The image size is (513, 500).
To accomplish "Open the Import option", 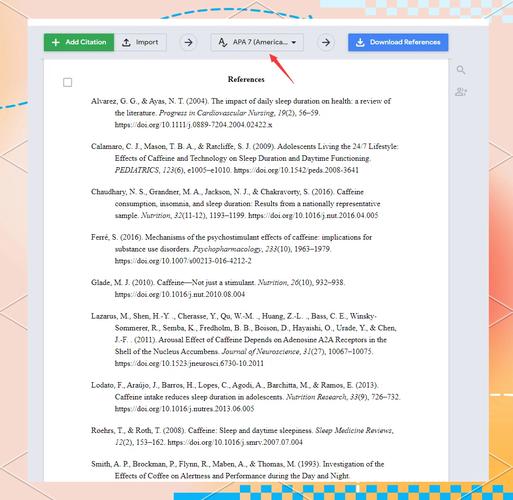I will 140,42.
